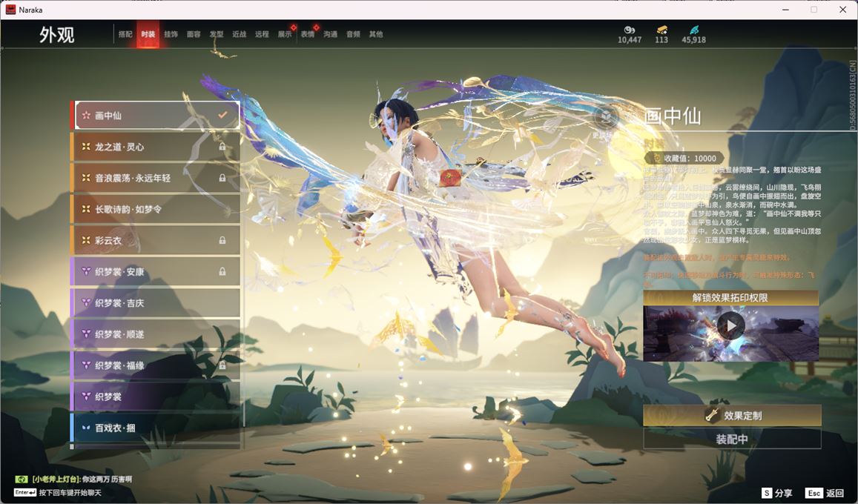The image size is (858, 504).
Task: Click the 收藏值: 10000 badge
Action: pos(684,158)
